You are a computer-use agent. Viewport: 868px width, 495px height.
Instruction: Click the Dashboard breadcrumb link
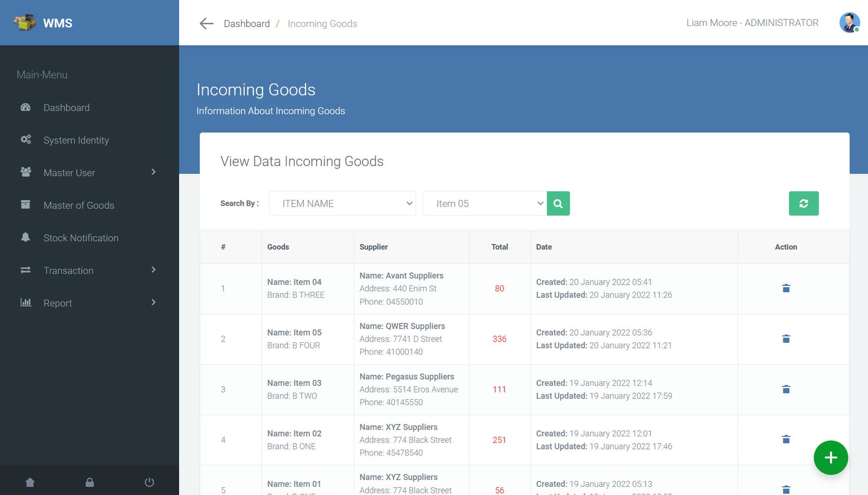pyautogui.click(x=247, y=23)
